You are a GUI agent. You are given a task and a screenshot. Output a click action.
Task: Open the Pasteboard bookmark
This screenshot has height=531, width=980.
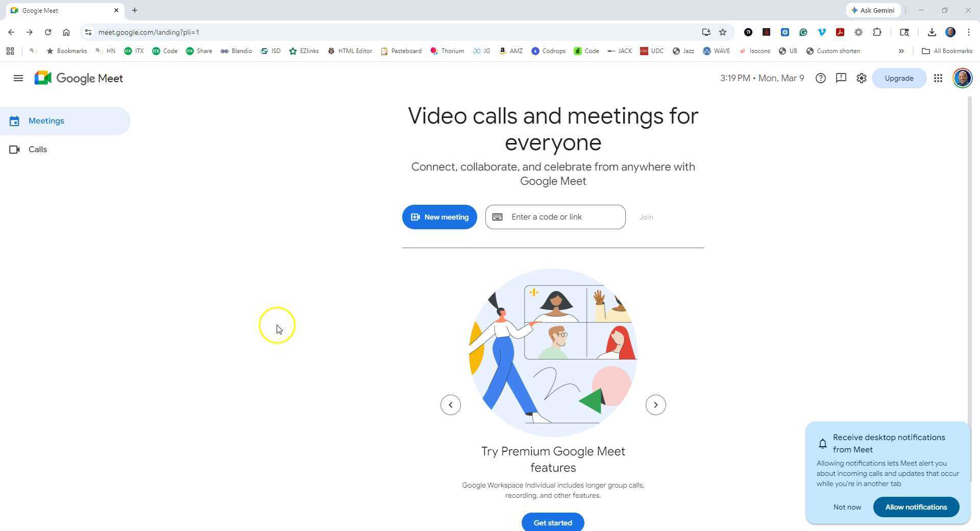[401, 51]
